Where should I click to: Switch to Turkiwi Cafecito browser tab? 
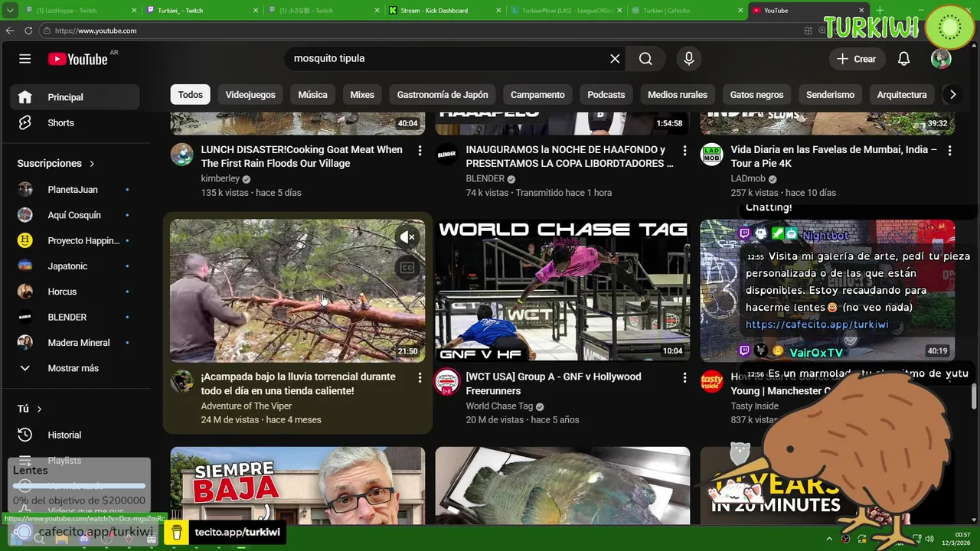point(685,11)
